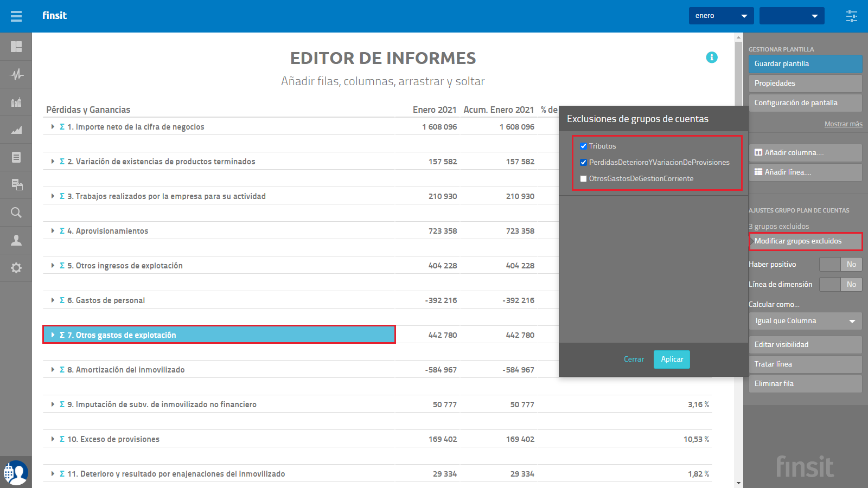Expand row 5. Otros ingresos de explotación
The image size is (868, 488).
(53, 266)
